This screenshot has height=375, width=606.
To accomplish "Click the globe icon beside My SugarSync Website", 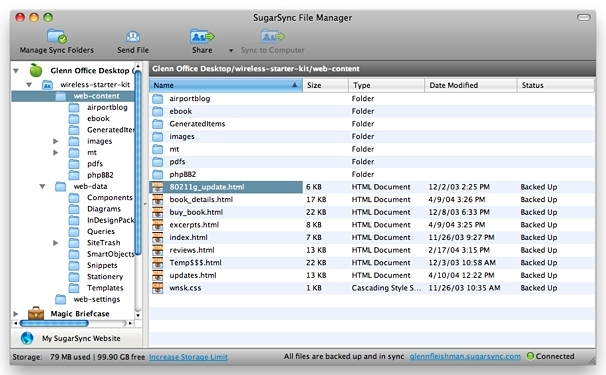I will click(x=27, y=338).
